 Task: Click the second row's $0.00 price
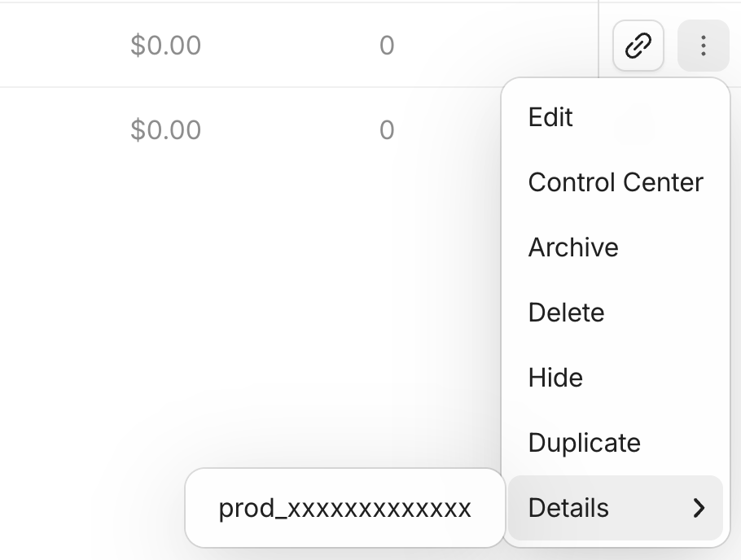pyautogui.click(x=167, y=129)
